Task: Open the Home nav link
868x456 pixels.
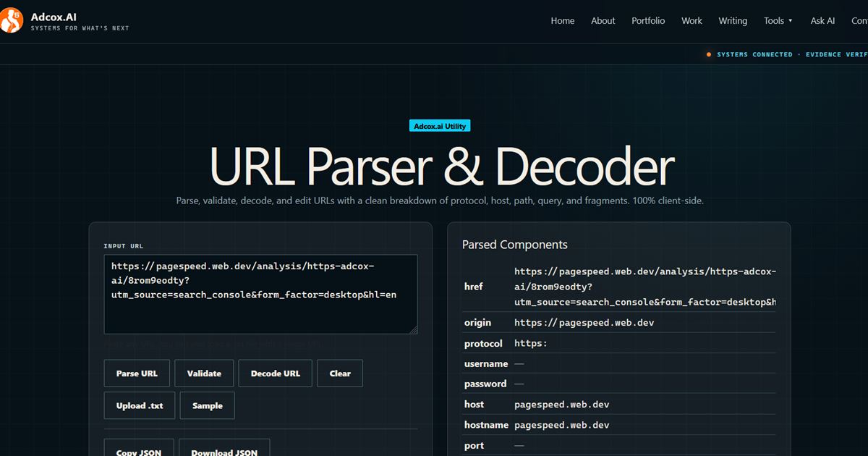Action: pyautogui.click(x=563, y=21)
